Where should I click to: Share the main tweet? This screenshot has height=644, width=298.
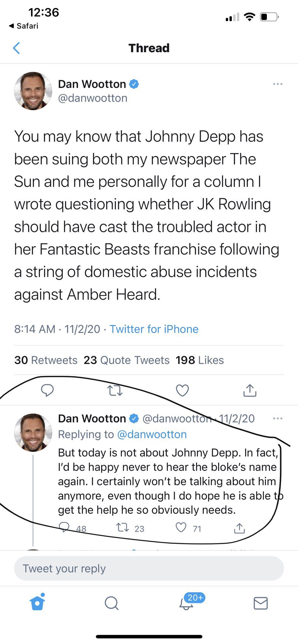click(x=250, y=390)
